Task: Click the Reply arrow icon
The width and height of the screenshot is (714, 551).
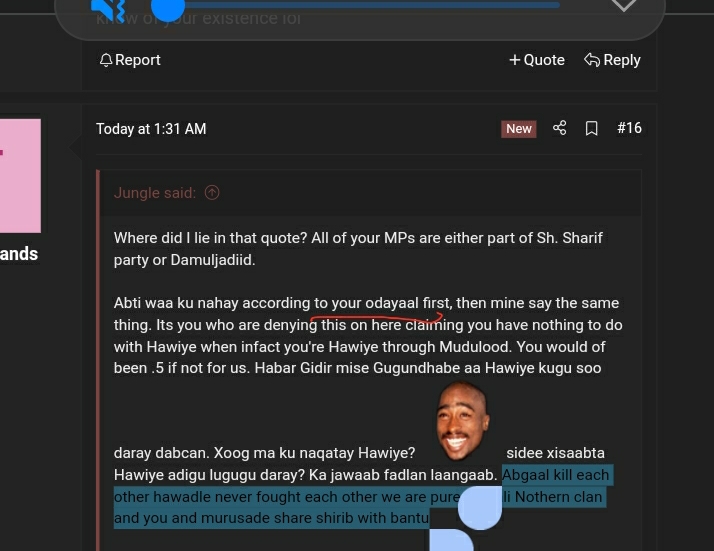Action: pos(592,60)
